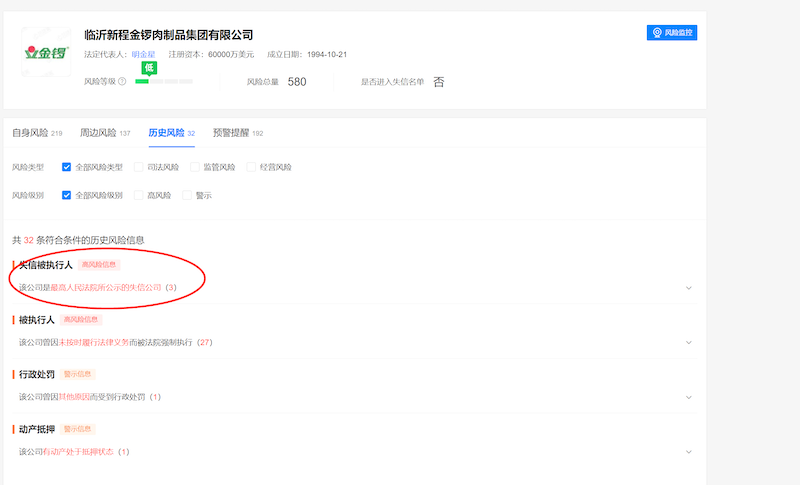The height and width of the screenshot is (485, 800).
Task: Open legal representative 明金星 link
Action: pos(143,54)
